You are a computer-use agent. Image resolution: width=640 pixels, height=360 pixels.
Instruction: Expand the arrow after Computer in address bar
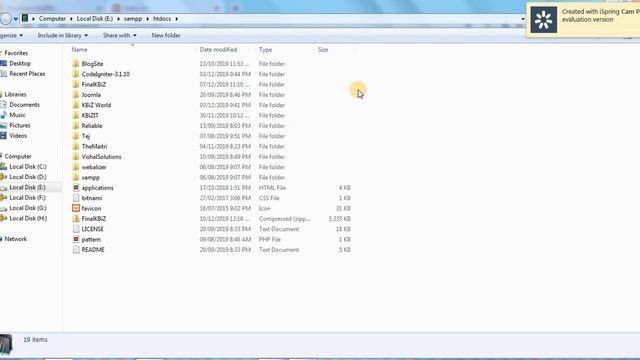pyautogui.click(x=71, y=19)
